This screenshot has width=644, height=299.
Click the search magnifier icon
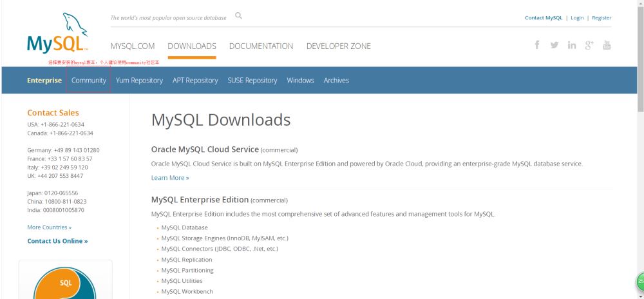coord(238,16)
